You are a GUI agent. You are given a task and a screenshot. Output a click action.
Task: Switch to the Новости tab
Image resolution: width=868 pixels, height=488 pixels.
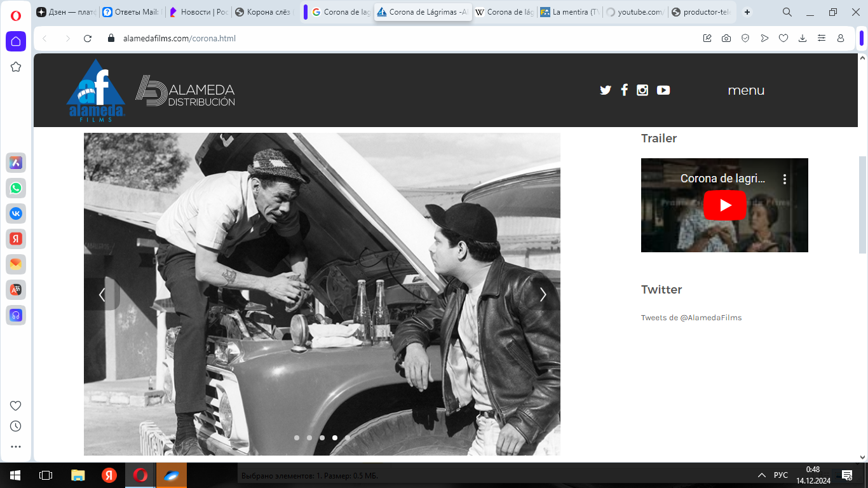(198, 12)
